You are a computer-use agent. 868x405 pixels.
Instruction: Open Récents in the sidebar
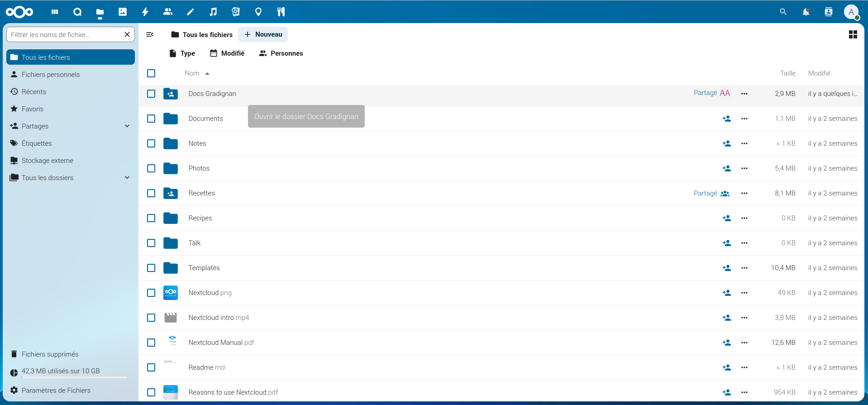pos(34,92)
